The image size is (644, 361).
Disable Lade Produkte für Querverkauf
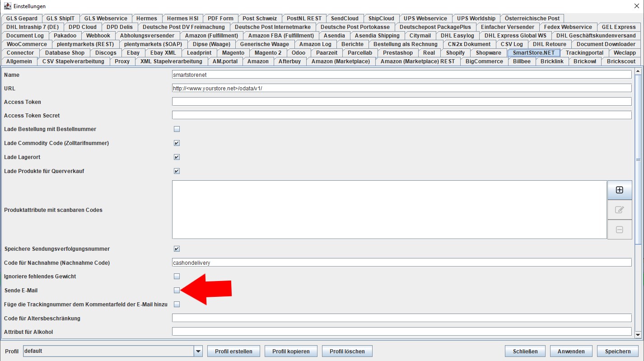pyautogui.click(x=177, y=171)
